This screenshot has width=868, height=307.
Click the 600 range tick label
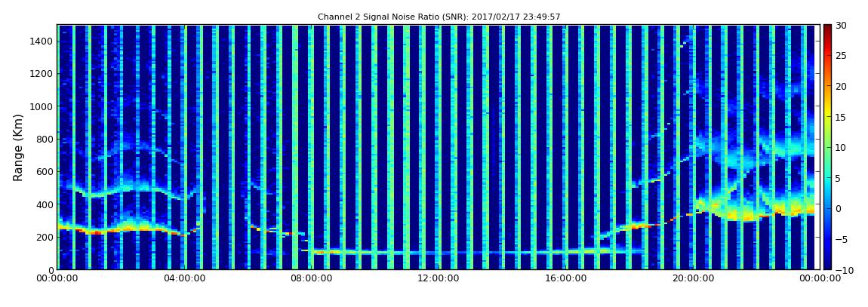(x=45, y=171)
